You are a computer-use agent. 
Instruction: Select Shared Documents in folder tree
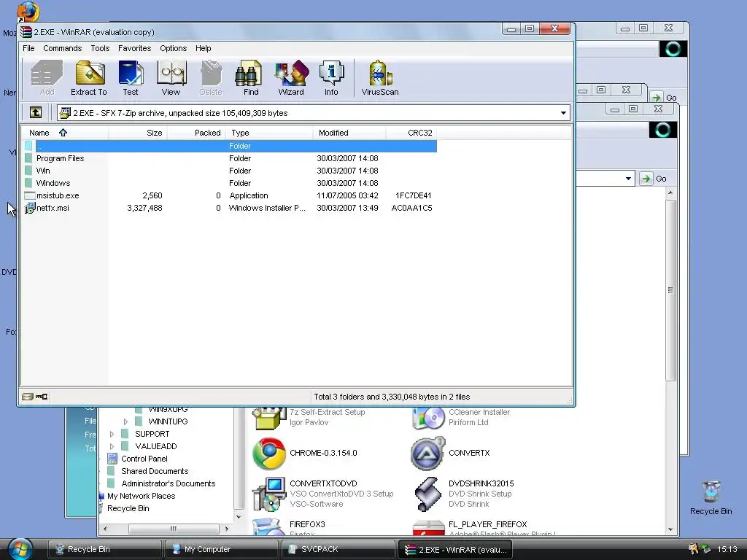coord(155,471)
